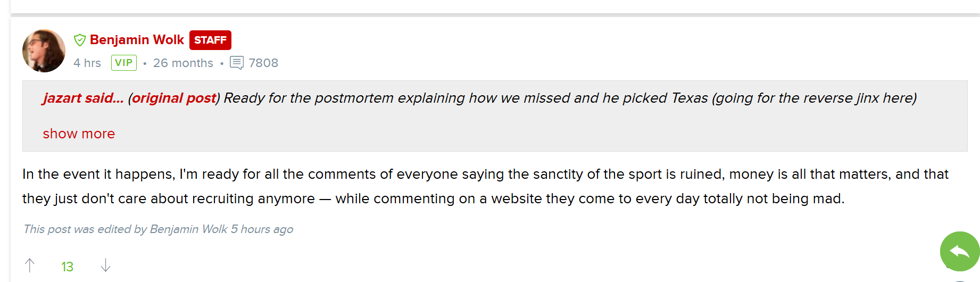Follow the jazart said... link
980x282 pixels.
coord(83,98)
